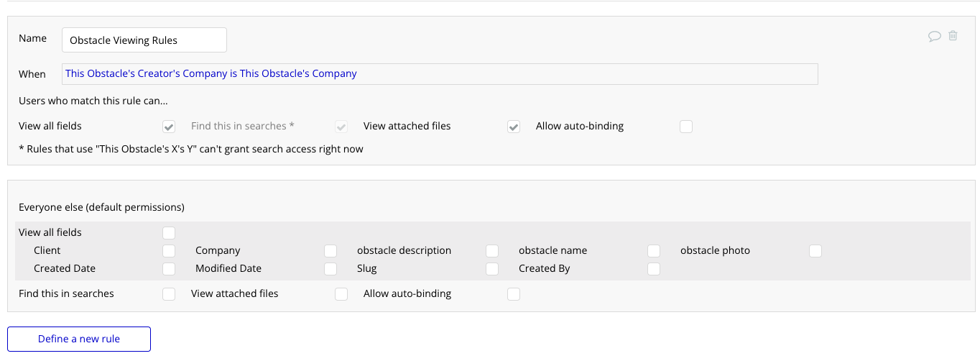Enable default Find this in searches

pyautogui.click(x=169, y=294)
